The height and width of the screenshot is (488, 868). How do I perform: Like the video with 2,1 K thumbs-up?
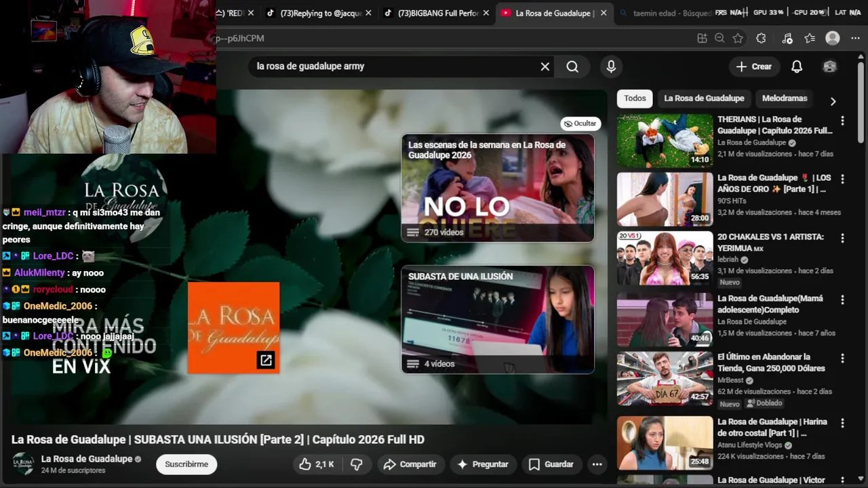click(x=317, y=464)
